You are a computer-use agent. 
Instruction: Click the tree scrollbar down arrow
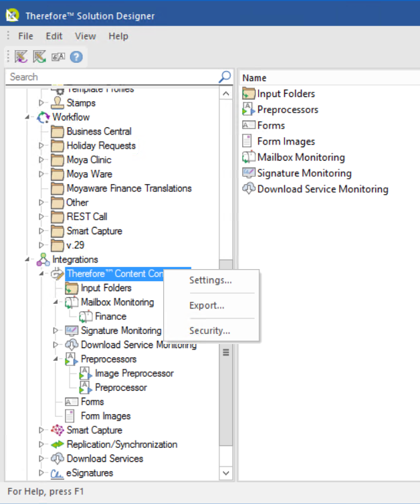pos(226,473)
